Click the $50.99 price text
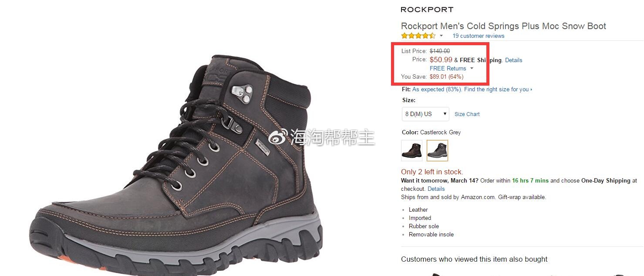This screenshot has width=644, height=276. pos(441,60)
